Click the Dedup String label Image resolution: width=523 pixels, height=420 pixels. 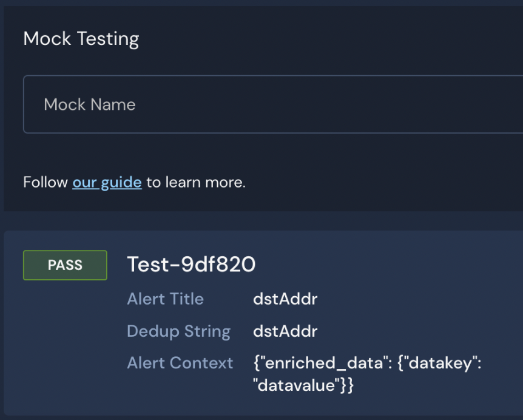pyautogui.click(x=178, y=331)
